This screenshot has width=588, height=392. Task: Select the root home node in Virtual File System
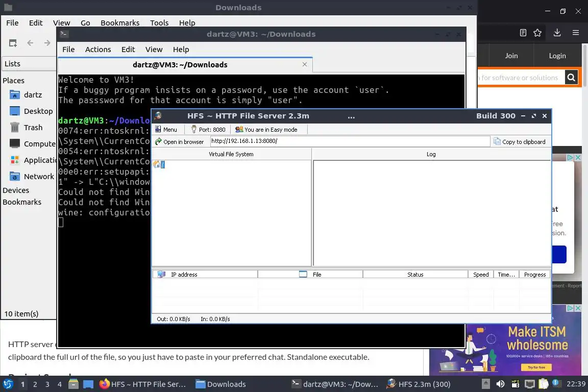coord(159,164)
